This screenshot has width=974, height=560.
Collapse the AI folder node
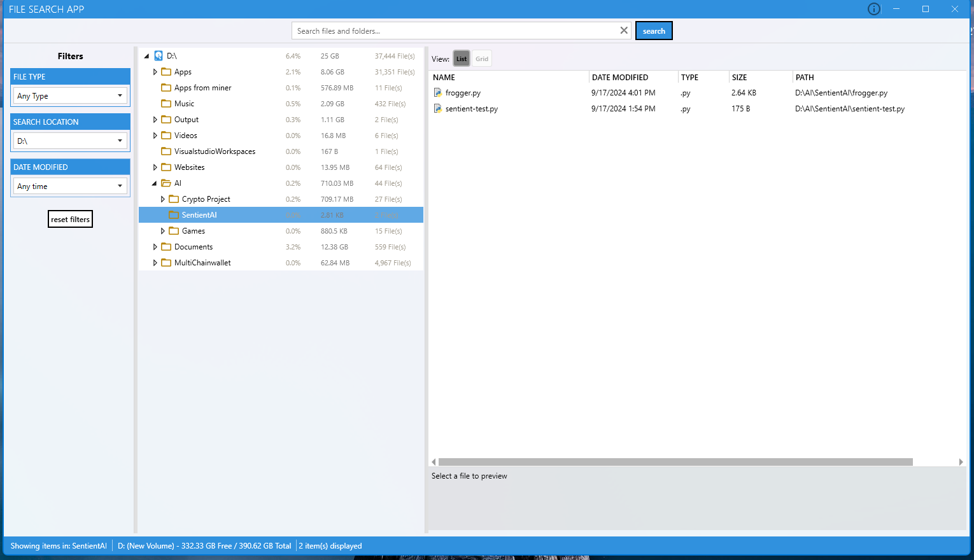[155, 183]
